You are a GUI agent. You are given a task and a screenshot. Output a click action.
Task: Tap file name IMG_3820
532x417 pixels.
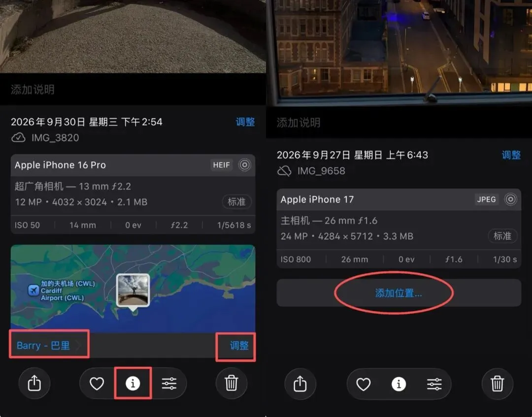(55, 138)
